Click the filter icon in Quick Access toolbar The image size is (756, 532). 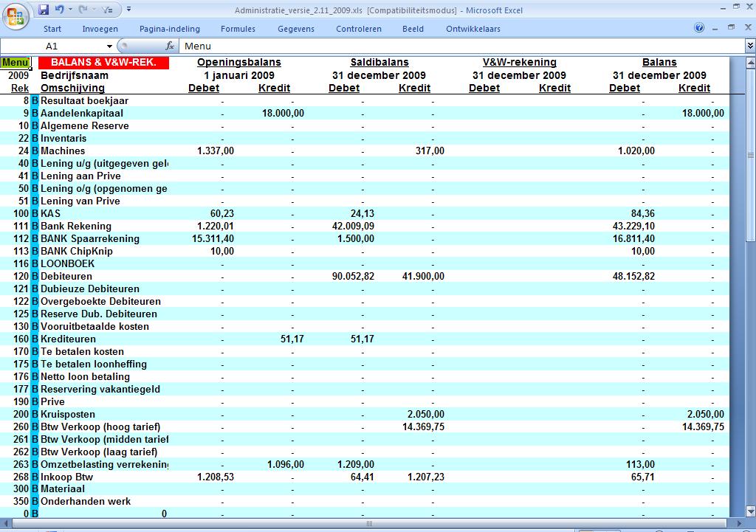[x=106, y=10]
